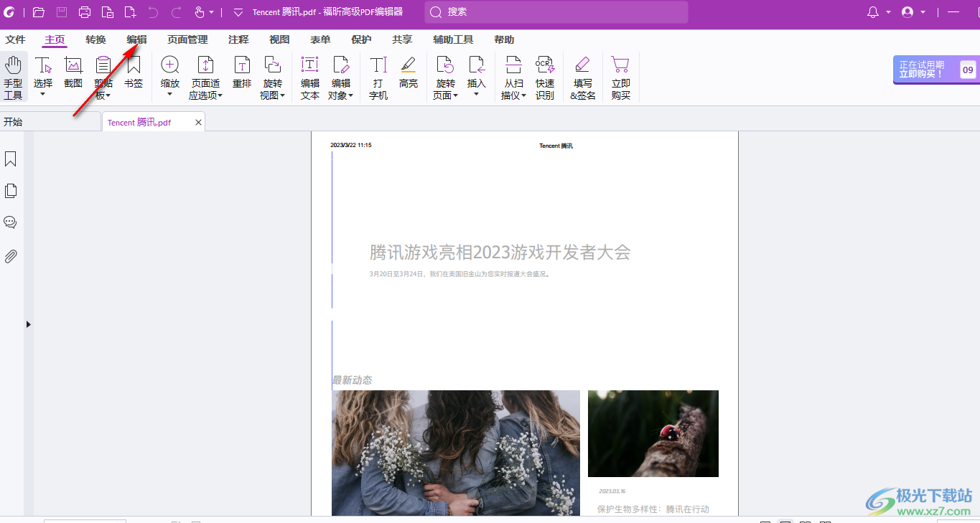Open the 从扫描仪 scanner dropdown
This screenshot has width=980, height=523.
[x=524, y=95]
